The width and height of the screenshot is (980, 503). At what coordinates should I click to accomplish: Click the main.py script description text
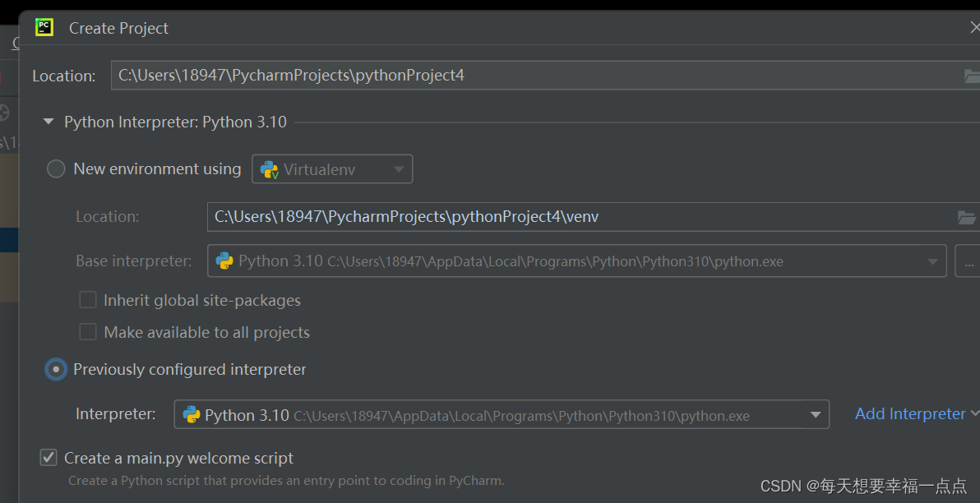(286, 481)
